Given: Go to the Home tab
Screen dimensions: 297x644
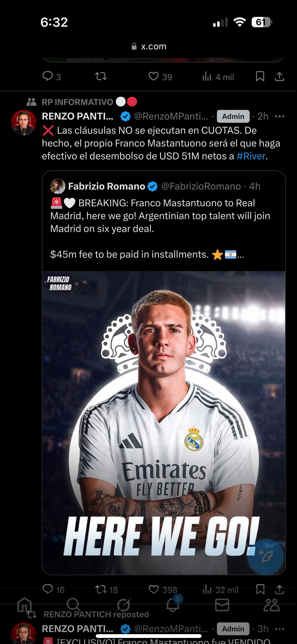Looking at the screenshot, I should [25, 605].
